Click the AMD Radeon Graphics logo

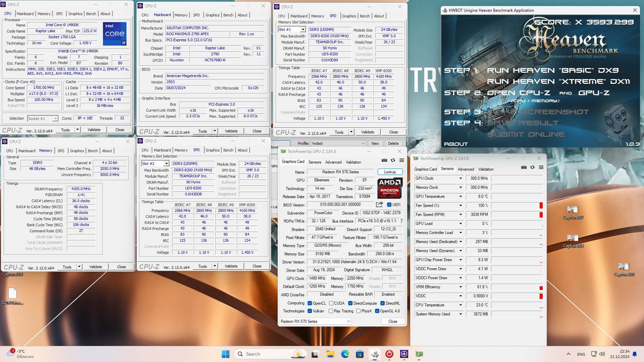coord(390,188)
